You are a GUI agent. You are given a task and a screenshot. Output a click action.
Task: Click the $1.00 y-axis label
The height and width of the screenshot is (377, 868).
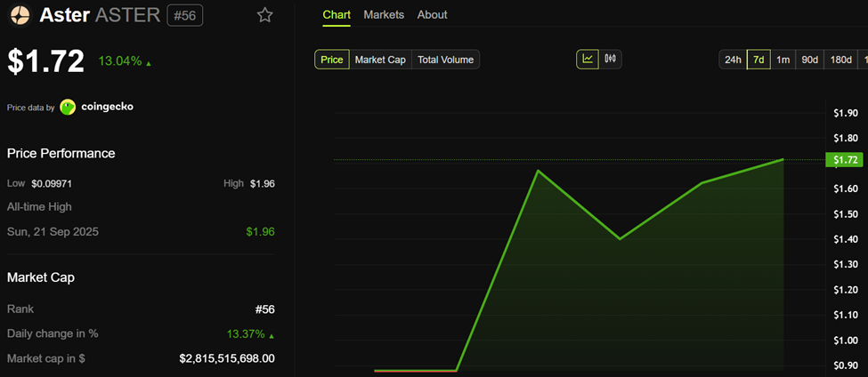(x=846, y=340)
